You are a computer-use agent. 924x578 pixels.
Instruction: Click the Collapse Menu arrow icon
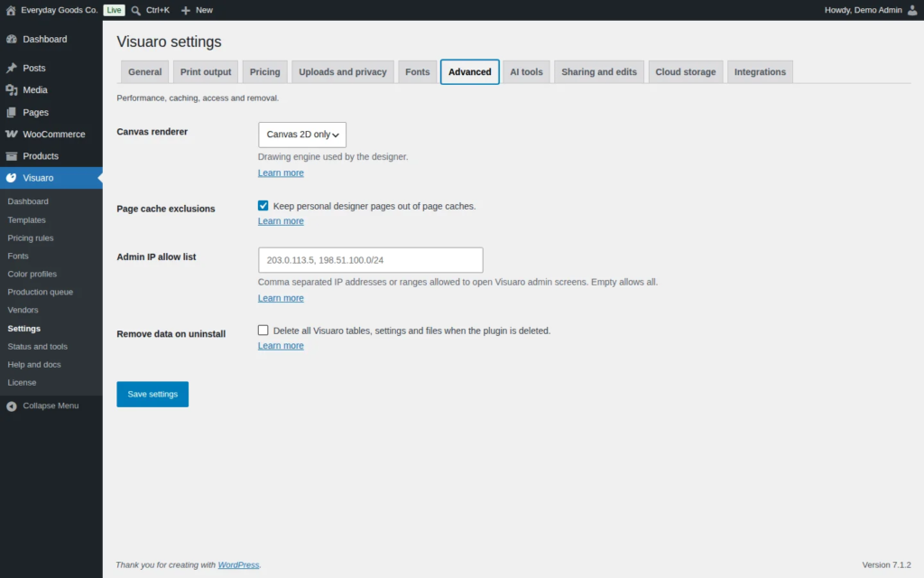coord(12,406)
